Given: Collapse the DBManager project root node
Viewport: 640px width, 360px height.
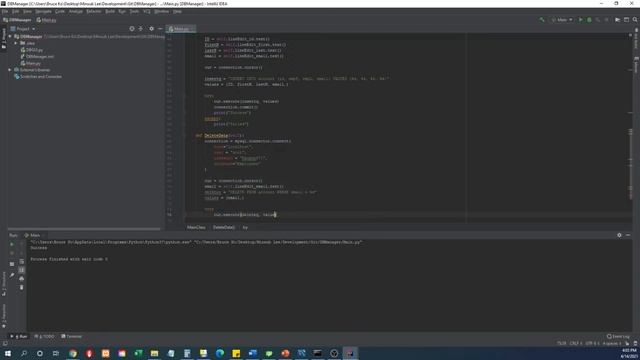Looking at the screenshot, I should pos(10,36).
